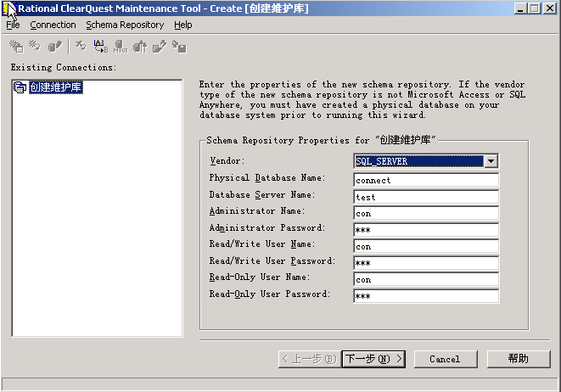
Task: Click the 'Existing Connections:' label
Action: [x=64, y=67]
